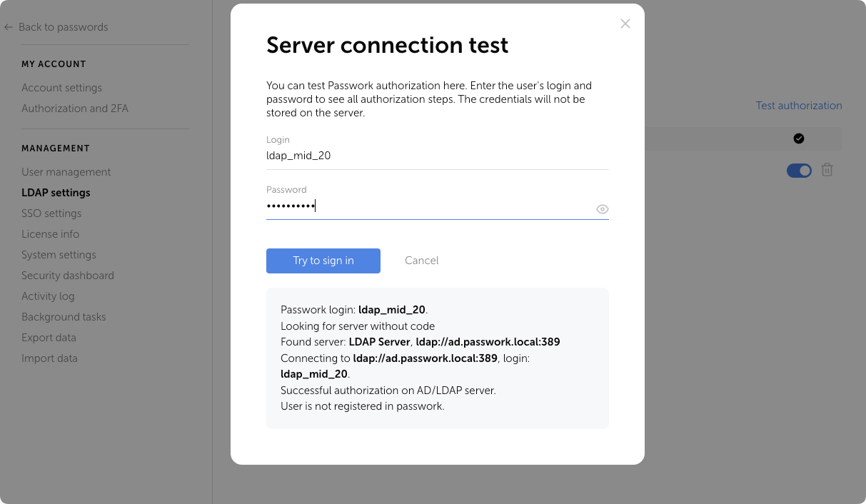Open Background tasks
The height and width of the screenshot is (504, 866).
point(64,316)
